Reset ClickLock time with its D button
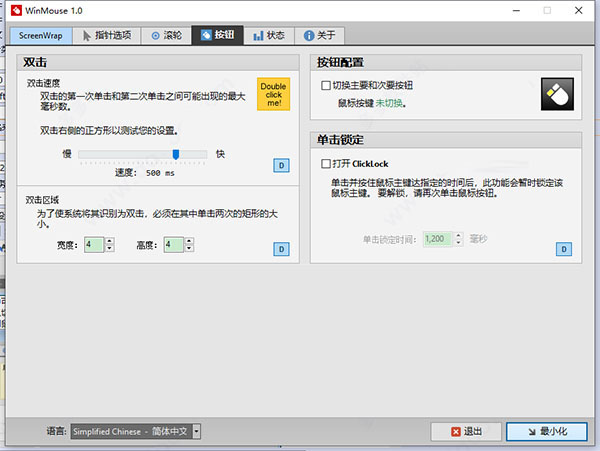This screenshot has width=600, height=451. click(x=564, y=249)
